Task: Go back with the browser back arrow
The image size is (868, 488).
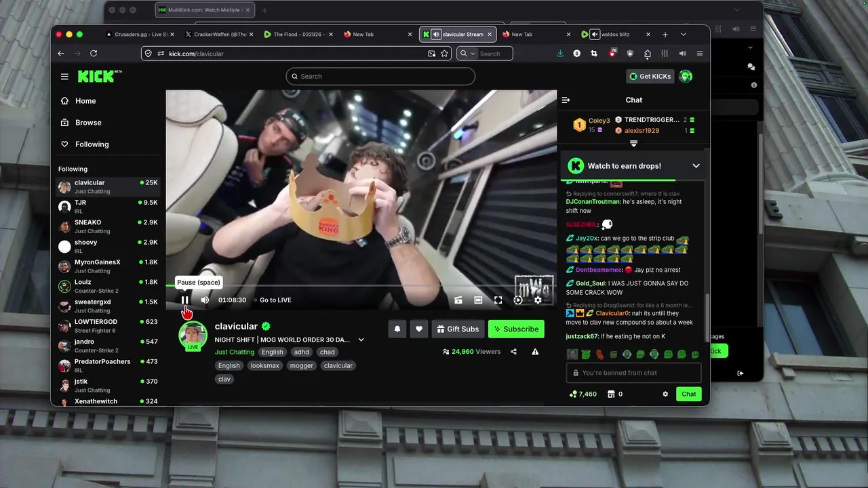Action: coord(61,54)
